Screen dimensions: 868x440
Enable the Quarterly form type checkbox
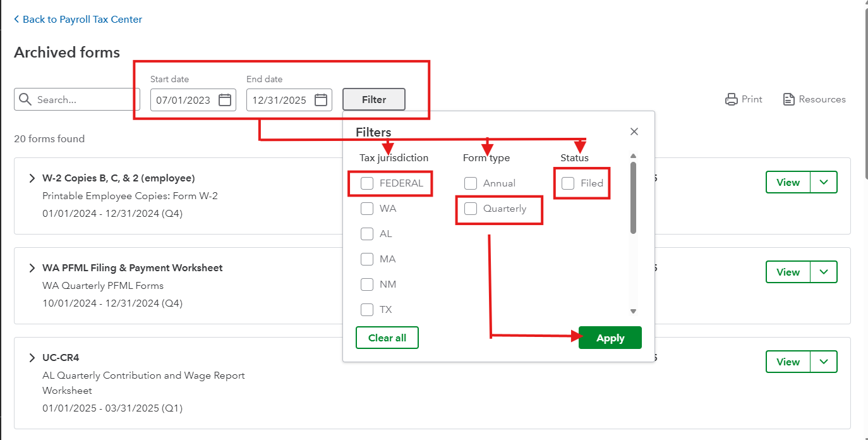[x=471, y=209]
